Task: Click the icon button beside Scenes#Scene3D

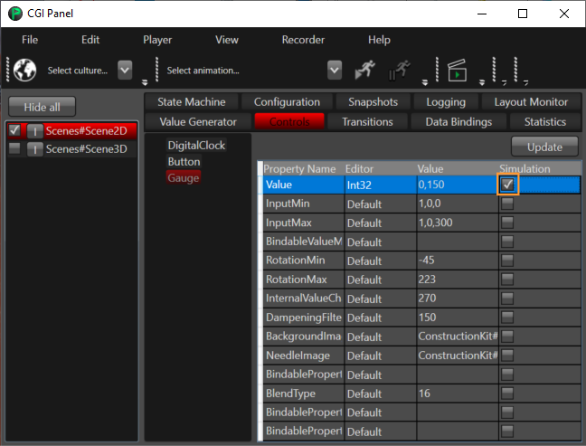Action: tap(35, 150)
